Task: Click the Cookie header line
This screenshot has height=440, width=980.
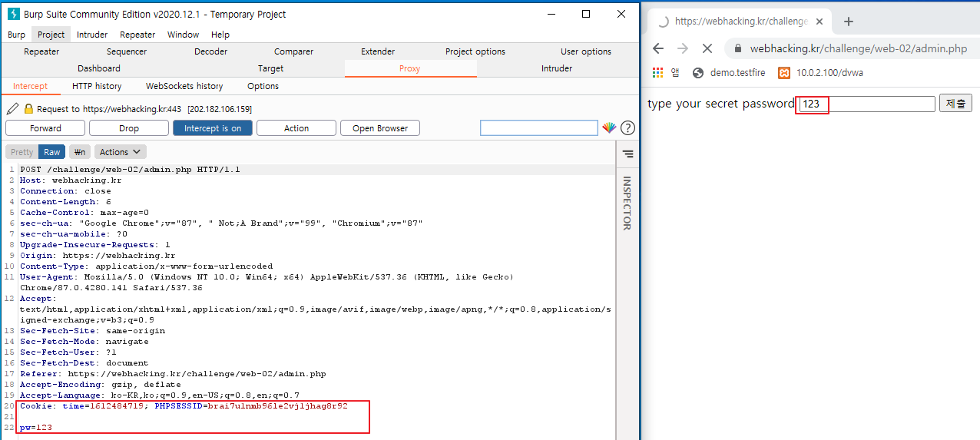Action: pos(184,406)
